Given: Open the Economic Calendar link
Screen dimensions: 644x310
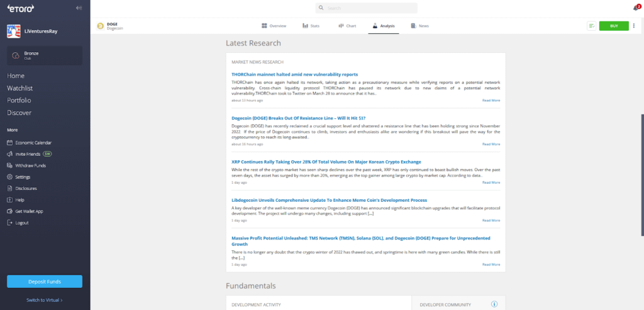Looking at the screenshot, I should click(x=33, y=143).
